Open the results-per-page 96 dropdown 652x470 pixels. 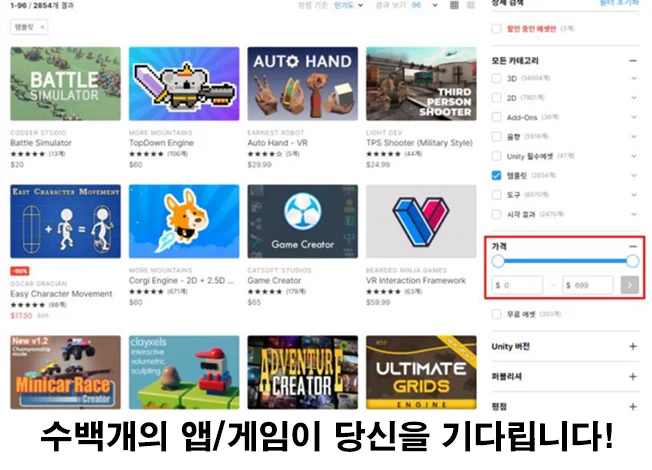425,5
